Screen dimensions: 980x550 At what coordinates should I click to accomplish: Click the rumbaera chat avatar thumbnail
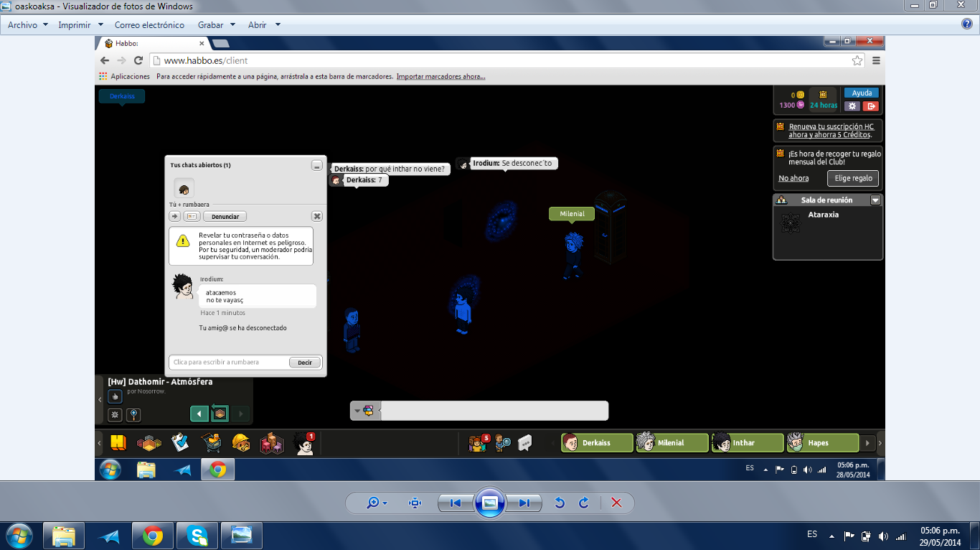tap(184, 189)
